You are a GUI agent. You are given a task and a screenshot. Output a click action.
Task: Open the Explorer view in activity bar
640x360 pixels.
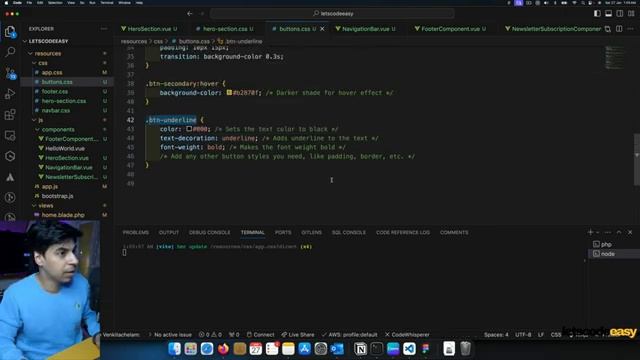pyautogui.click(x=10, y=31)
